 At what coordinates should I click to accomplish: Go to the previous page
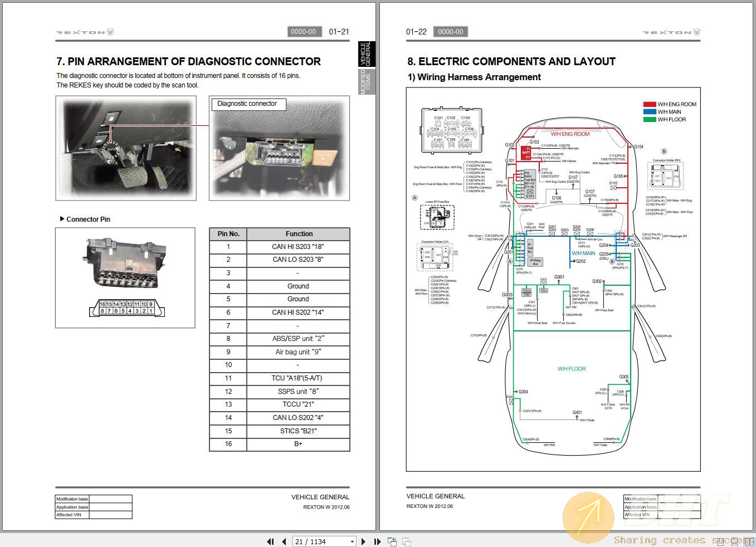tap(284, 541)
